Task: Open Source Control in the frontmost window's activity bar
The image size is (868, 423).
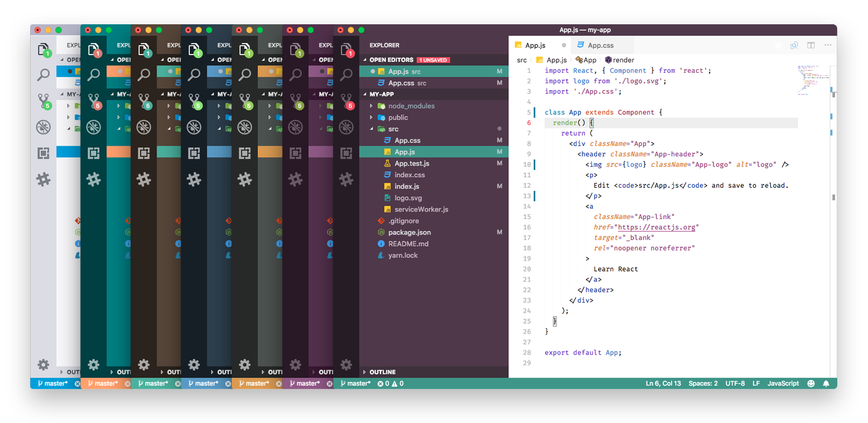Action: point(346,100)
